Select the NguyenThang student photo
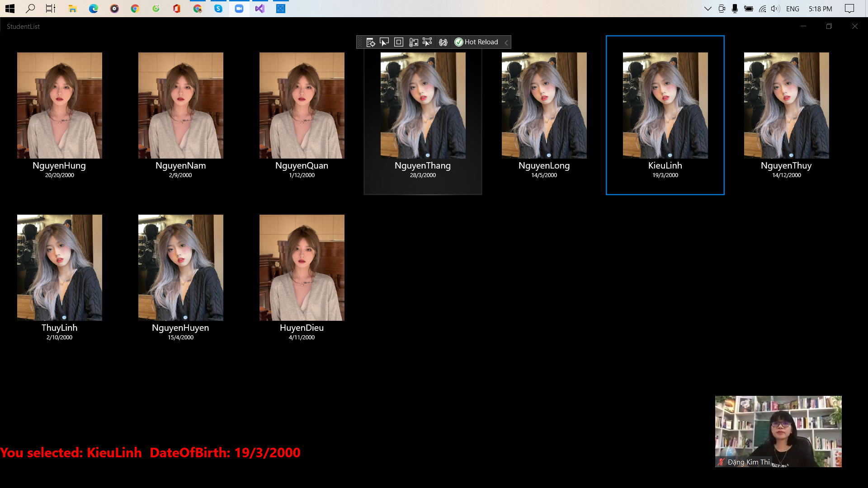The height and width of the screenshot is (488, 868). pyautogui.click(x=423, y=105)
